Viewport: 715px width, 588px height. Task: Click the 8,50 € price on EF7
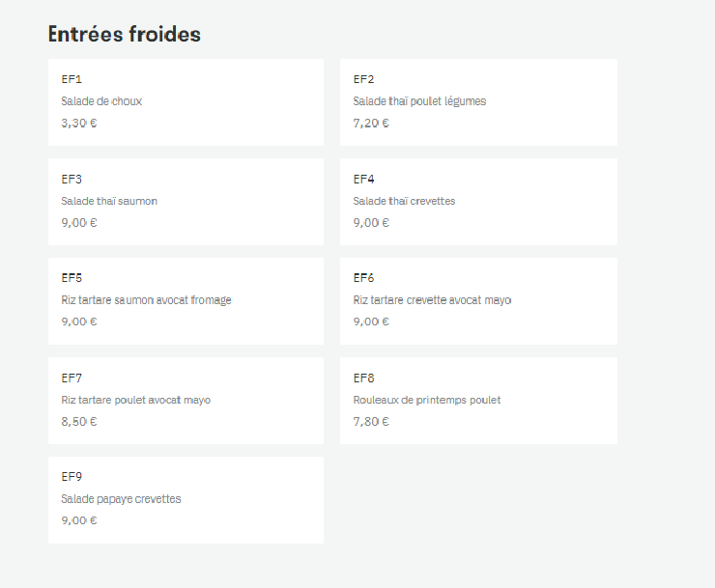point(79,422)
